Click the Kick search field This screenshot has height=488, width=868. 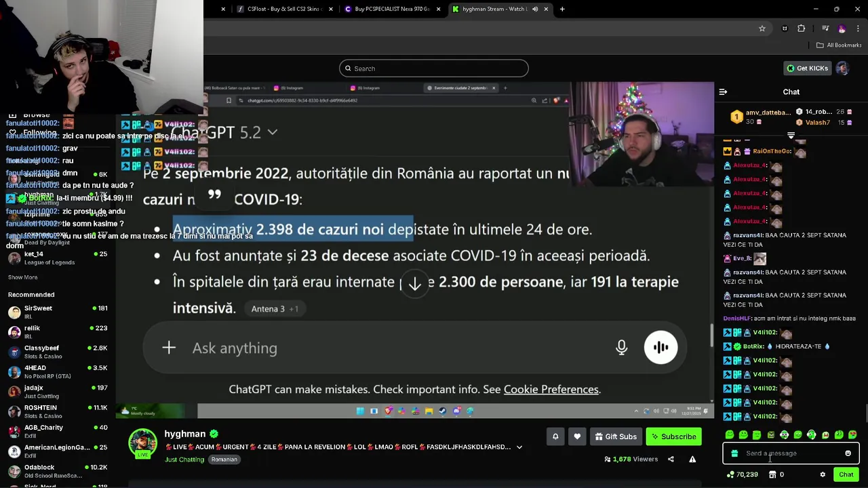pos(434,68)
